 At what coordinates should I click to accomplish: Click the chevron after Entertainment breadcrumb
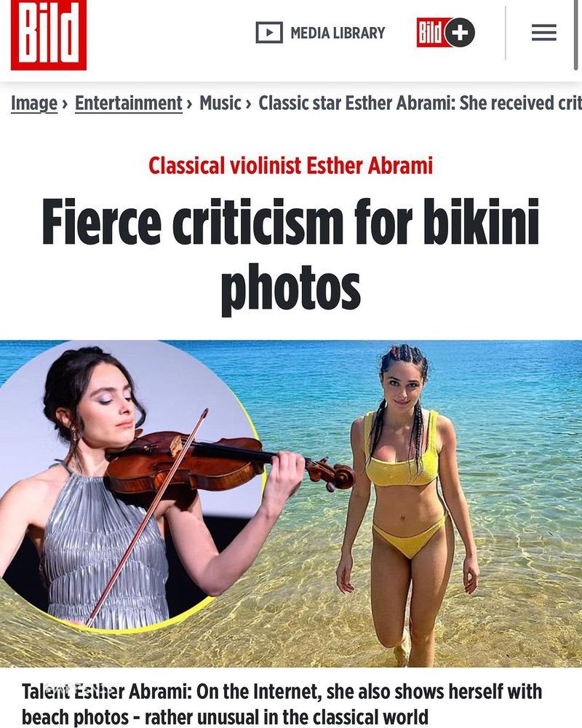189,104
